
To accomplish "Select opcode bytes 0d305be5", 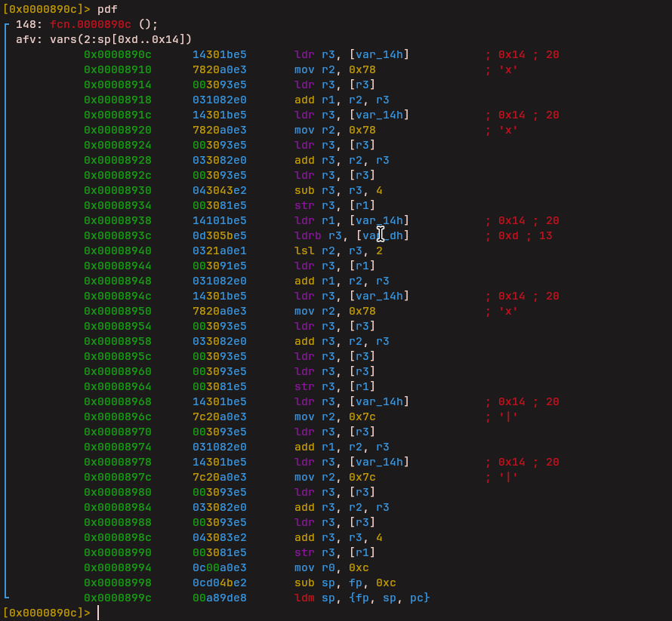I will [219, 235].
